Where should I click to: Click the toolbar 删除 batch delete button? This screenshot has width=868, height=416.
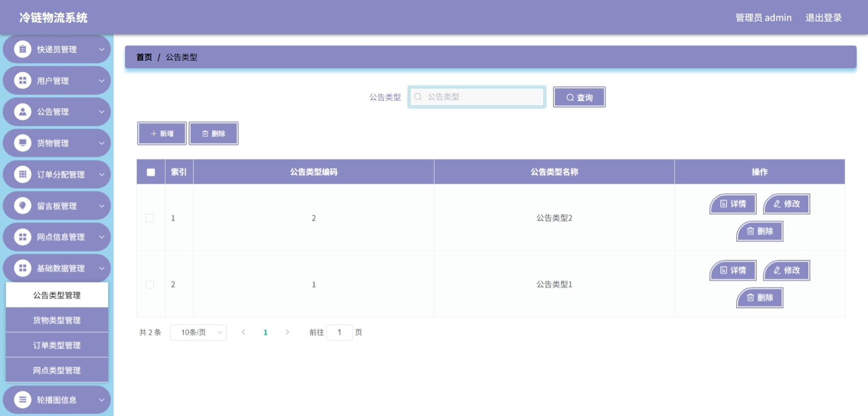coord(214,134)
